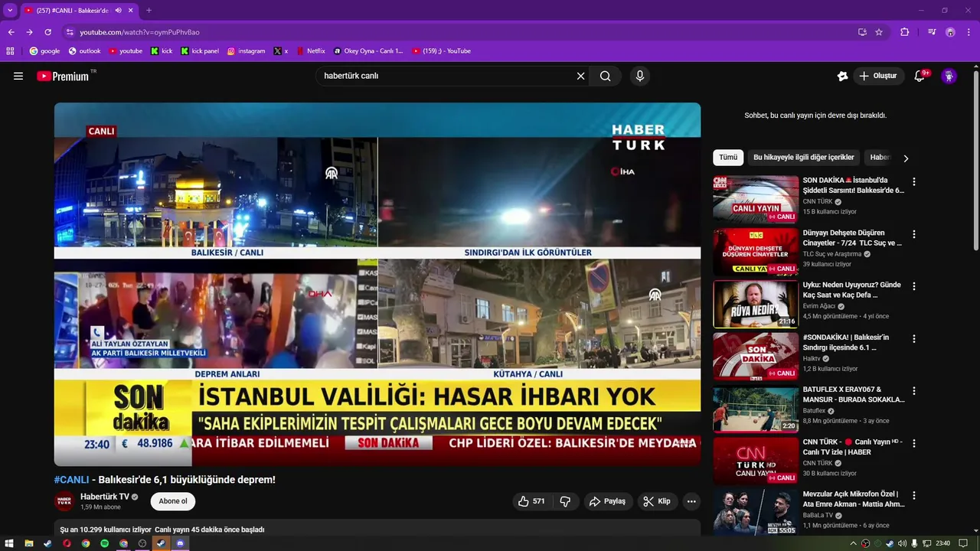This screenshot has height=551, width=980.
Task: Open the tab search dropdown arrow
Action: coord(10,11)
